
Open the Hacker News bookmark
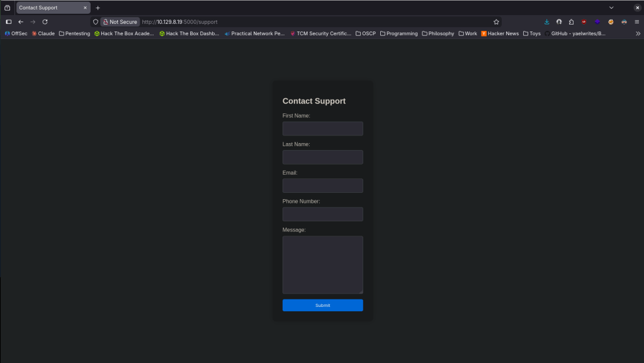tap(500, 33)
